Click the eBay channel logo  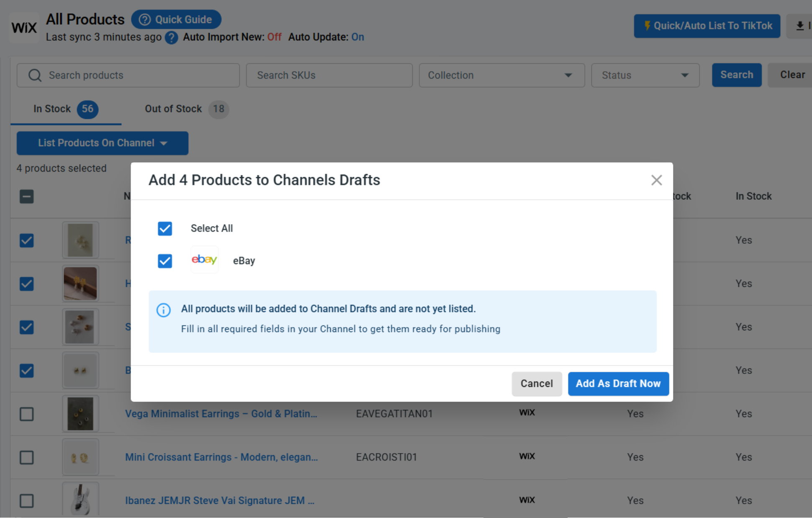(x=204, y=260)
